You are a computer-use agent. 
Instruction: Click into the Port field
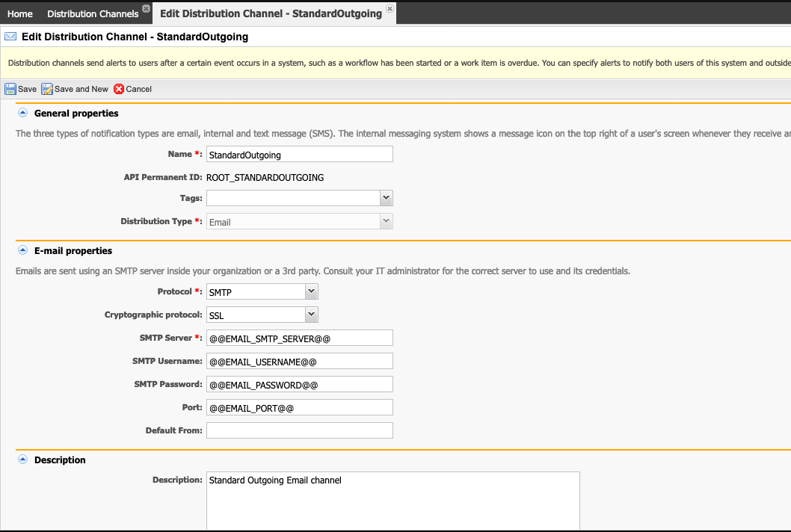pyautogui.click(x=300, y=407)
